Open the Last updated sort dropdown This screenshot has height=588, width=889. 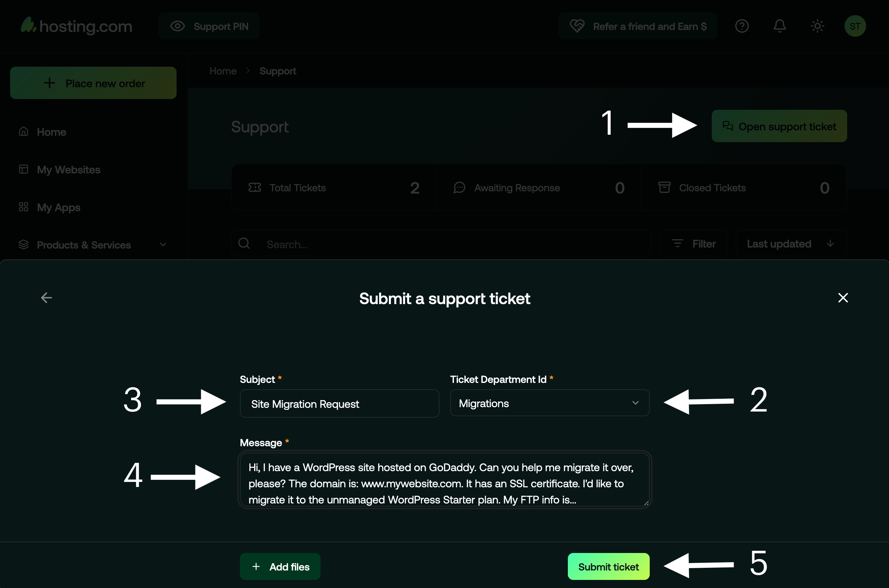(791, 244)
